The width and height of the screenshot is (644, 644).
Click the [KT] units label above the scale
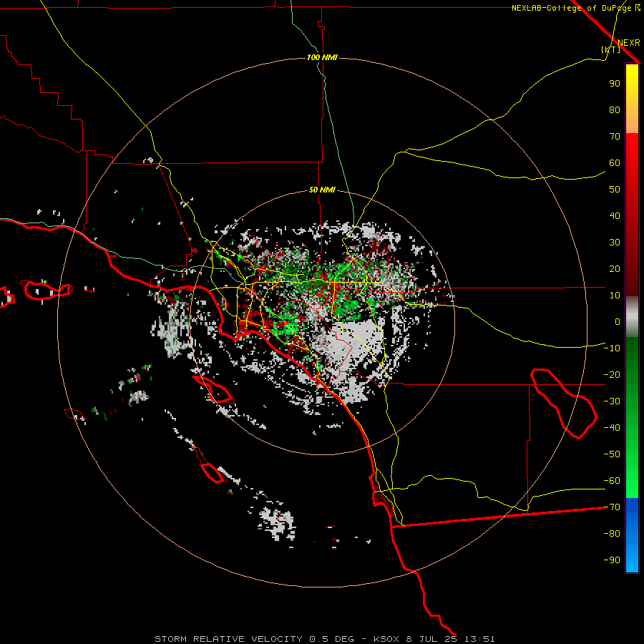610,49
